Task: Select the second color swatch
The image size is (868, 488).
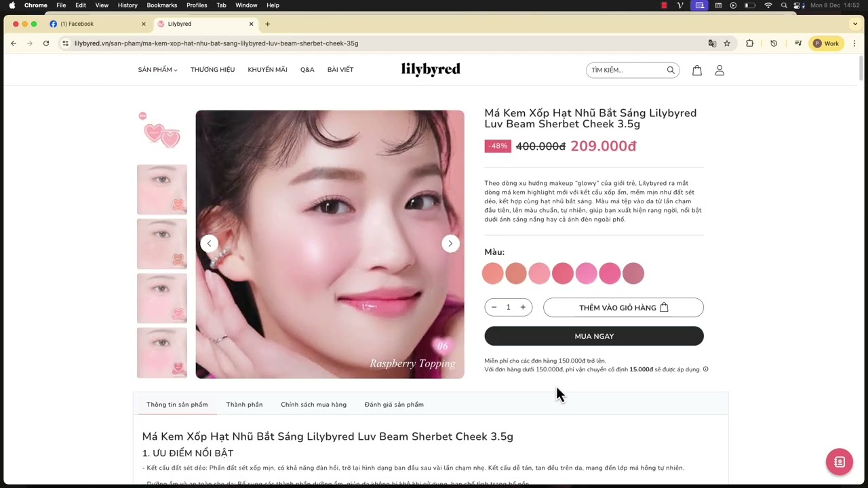Action: [516, 273]
